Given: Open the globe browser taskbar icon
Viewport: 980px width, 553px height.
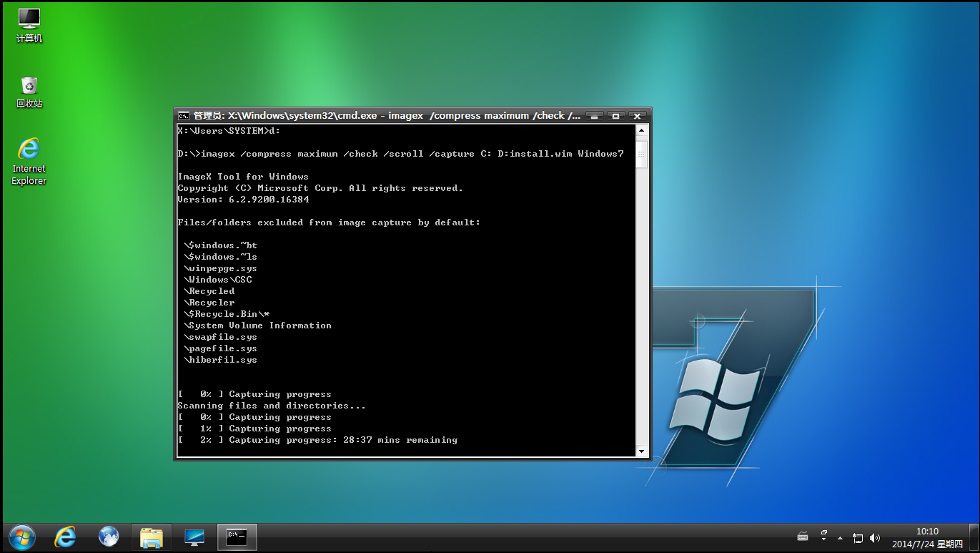Looking at the screenshot, I should 109,537.
